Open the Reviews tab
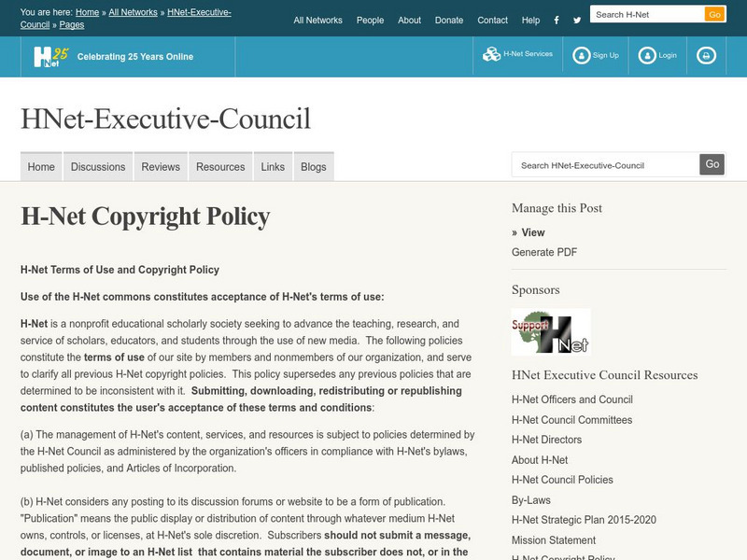Viewport: 747px width, 560px height. (161, 166)
